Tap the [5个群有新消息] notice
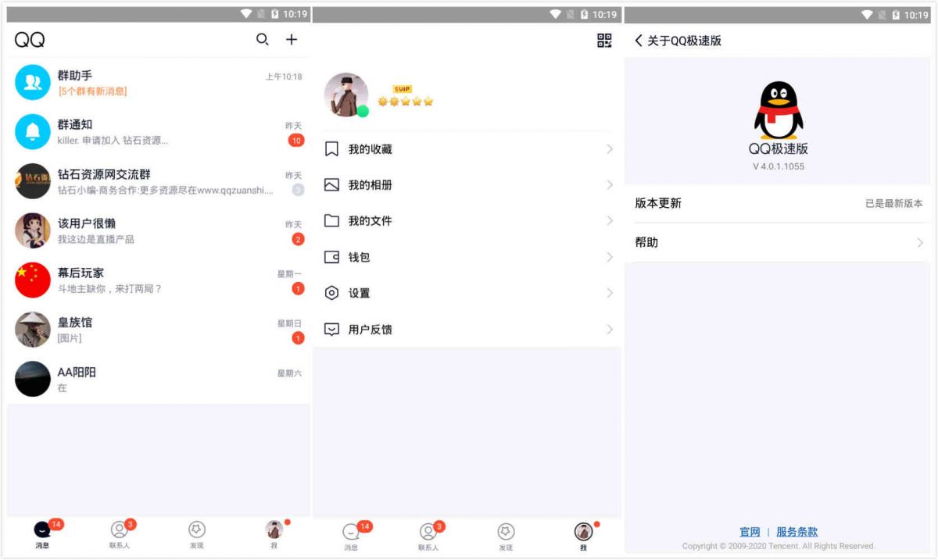Viewport: 938px width, 560px height. pos(92,91)
